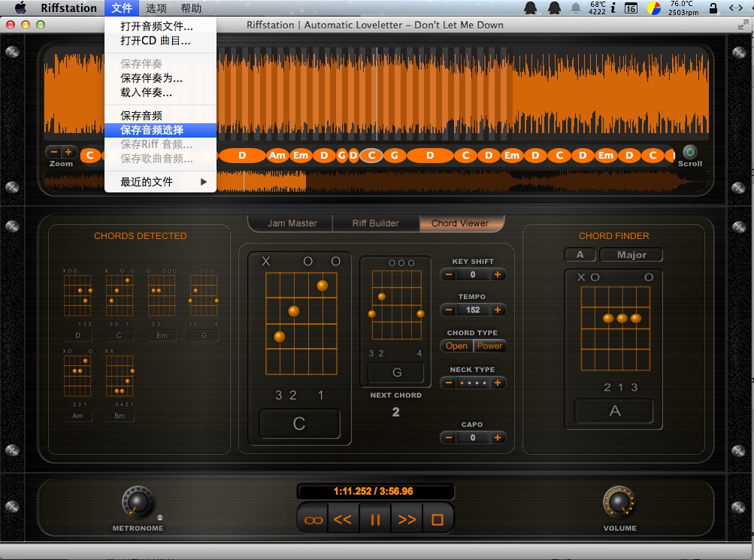This screenshot has width=754, height=560.
Task: Decrease Tempo with the minus button
Action: [448, 310]
